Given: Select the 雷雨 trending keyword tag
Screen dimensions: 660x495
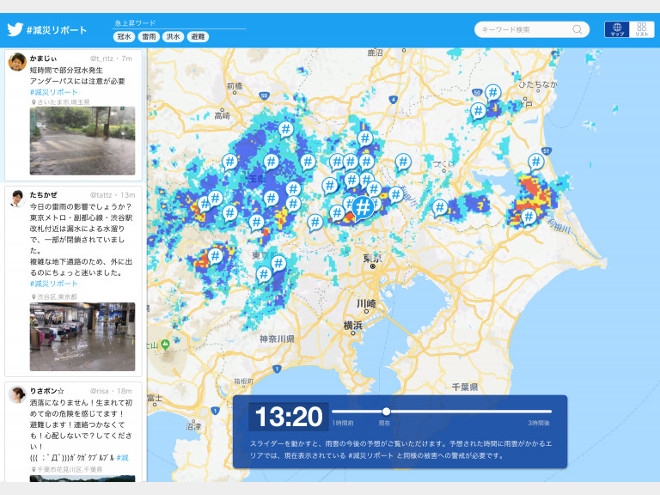Looking at the screenshot, I should click(149, 36).
